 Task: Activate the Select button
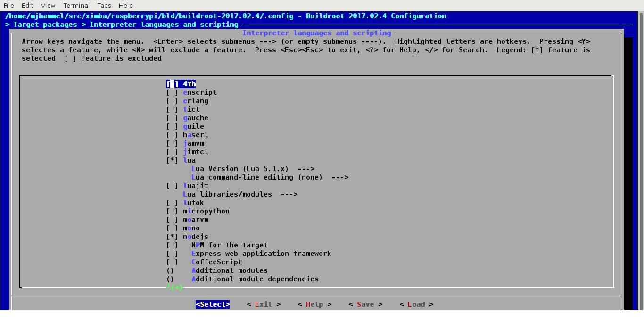point(213,304)
